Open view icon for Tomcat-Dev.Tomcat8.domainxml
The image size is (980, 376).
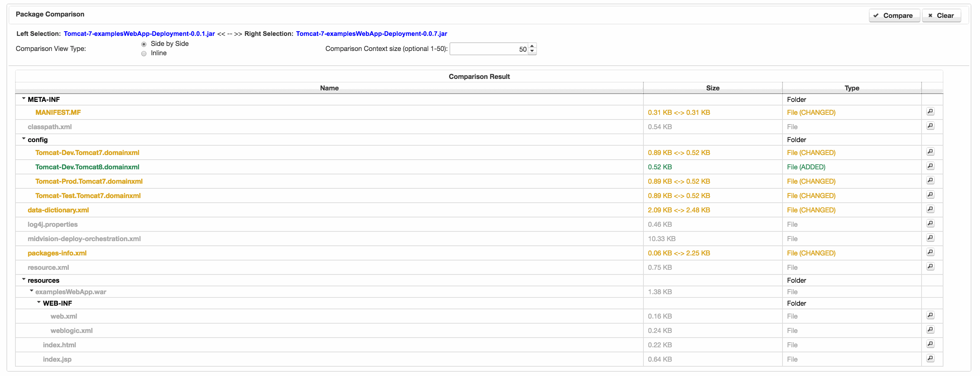point(930,166)
